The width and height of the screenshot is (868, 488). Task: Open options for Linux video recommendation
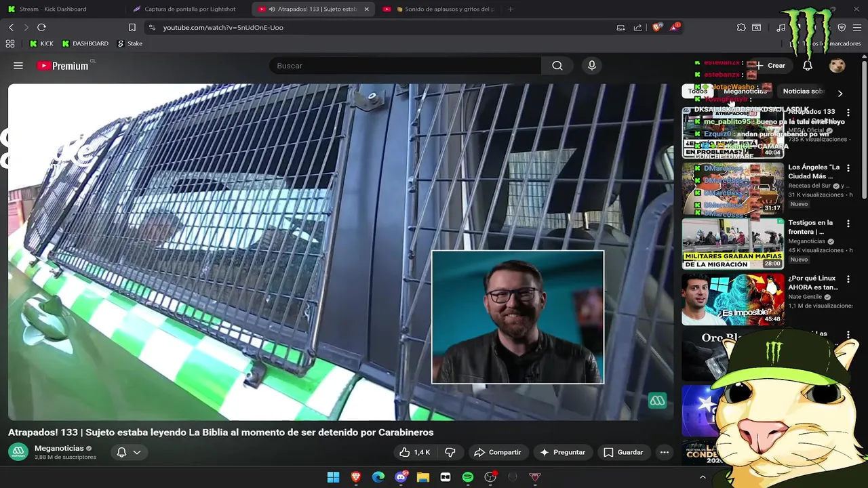[848, 279]
